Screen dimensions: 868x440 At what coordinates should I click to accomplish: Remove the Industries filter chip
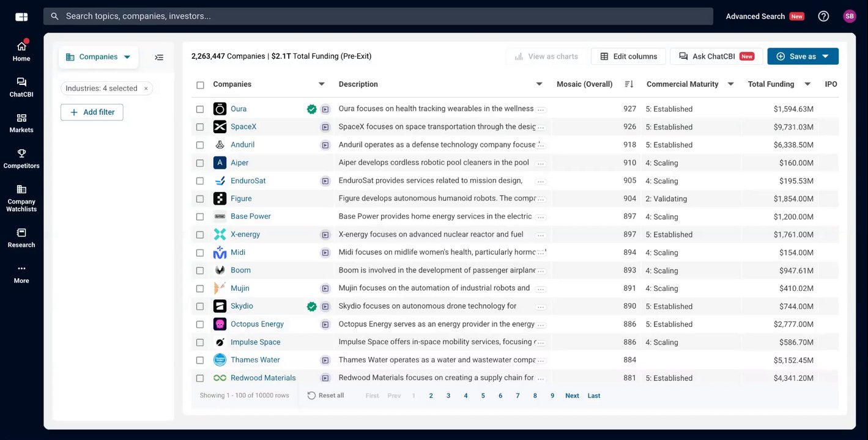point(146,89)
